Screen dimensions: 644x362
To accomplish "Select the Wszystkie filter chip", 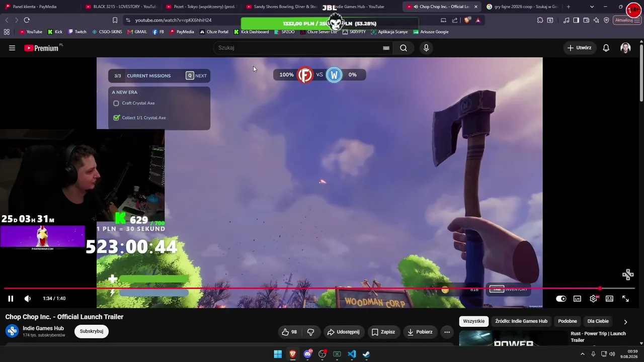I will (474, 321).
